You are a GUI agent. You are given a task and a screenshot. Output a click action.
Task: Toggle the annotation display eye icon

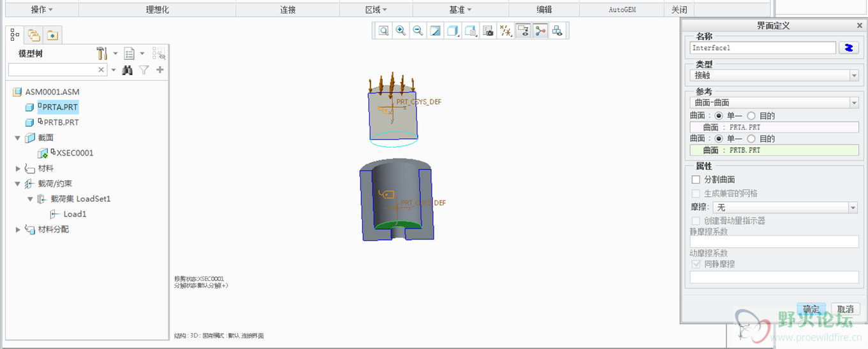tap(523, 31)
